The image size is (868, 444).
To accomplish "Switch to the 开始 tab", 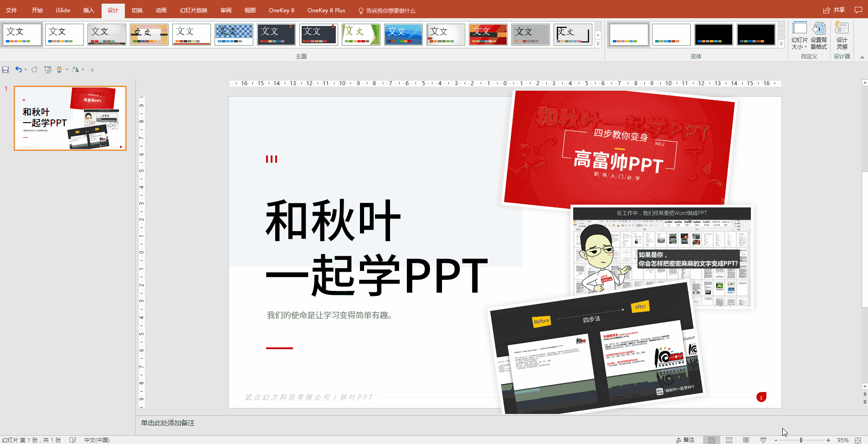I will 37,10.
